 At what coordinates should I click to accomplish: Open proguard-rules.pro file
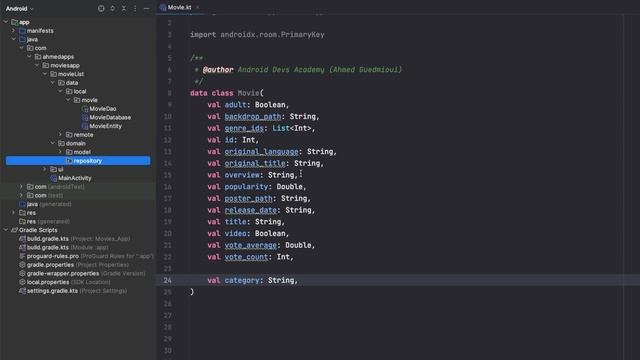tap(90, 256)
